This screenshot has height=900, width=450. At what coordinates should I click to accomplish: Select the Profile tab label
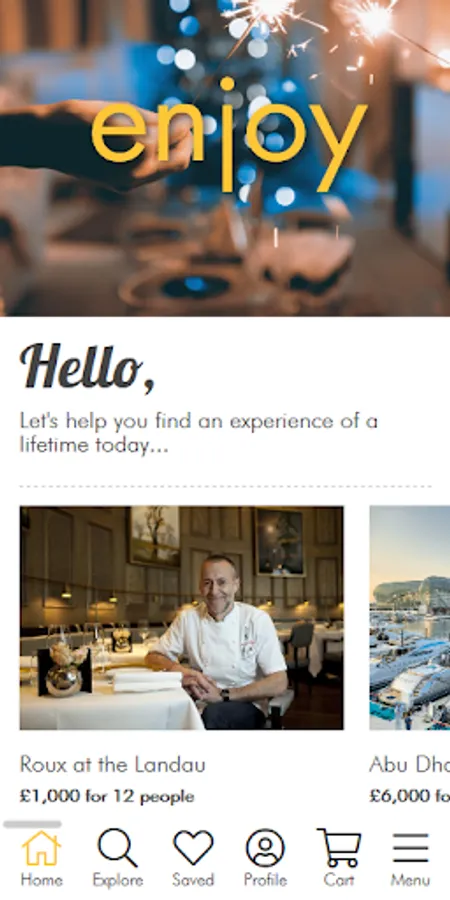(x=265, y=880)
